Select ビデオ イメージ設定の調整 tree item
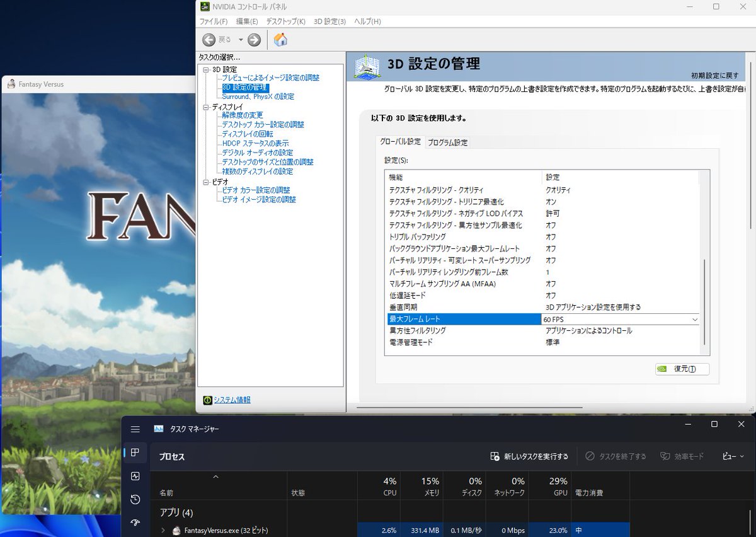This screenshot has height=537, width=756. tap(258, 199)
